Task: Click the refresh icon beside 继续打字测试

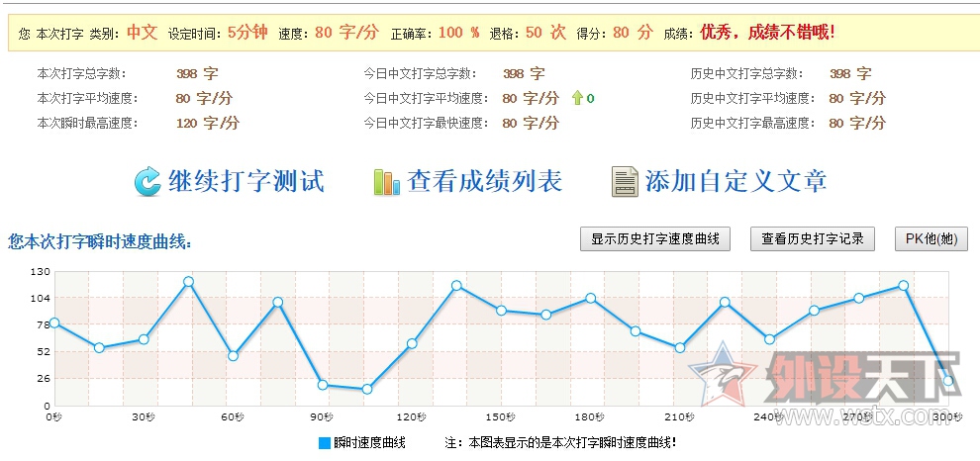Action: click(x=147, y=182)
